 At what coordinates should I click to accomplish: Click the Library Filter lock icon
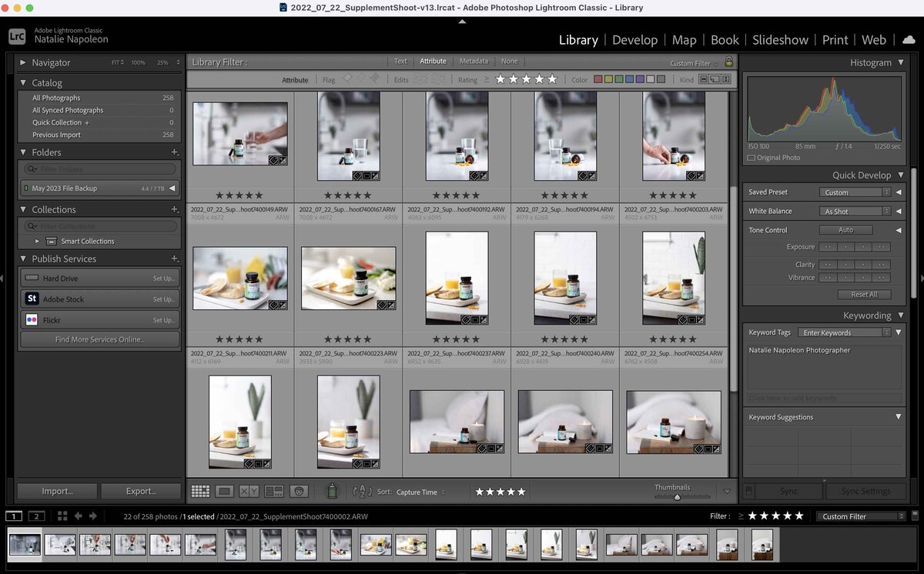[728, 62]
